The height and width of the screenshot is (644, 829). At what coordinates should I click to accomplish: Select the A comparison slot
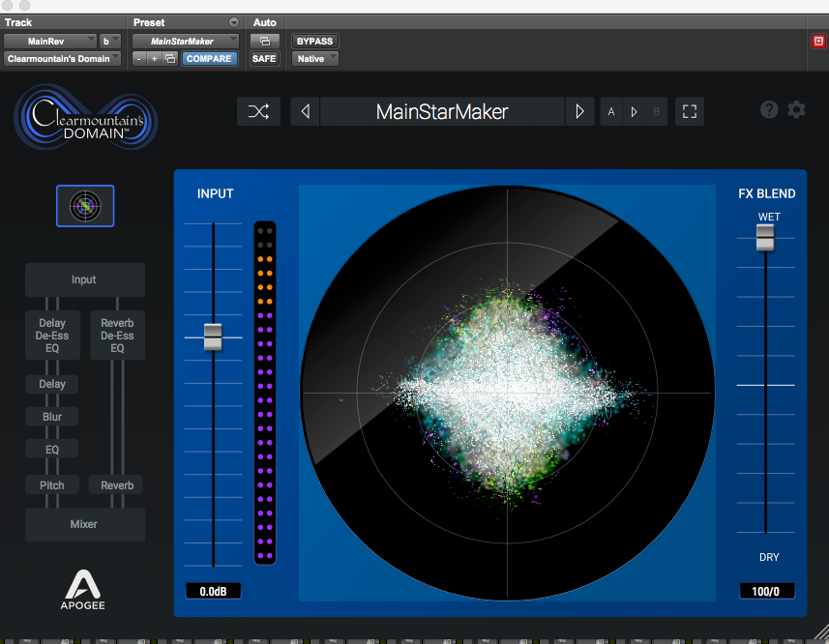point(611,111)
